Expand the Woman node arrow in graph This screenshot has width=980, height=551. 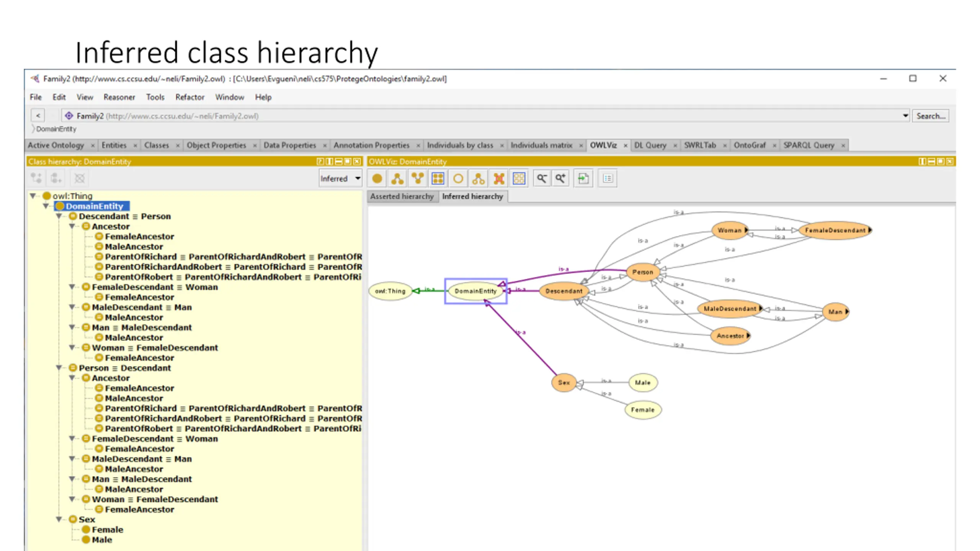tap(746, 230)
